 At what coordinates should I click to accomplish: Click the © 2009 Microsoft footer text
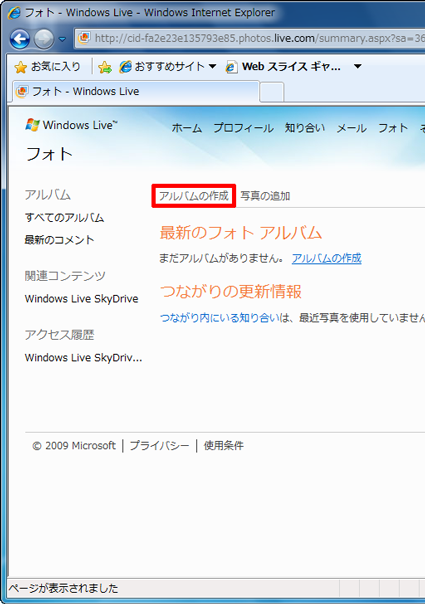(74, 446)
